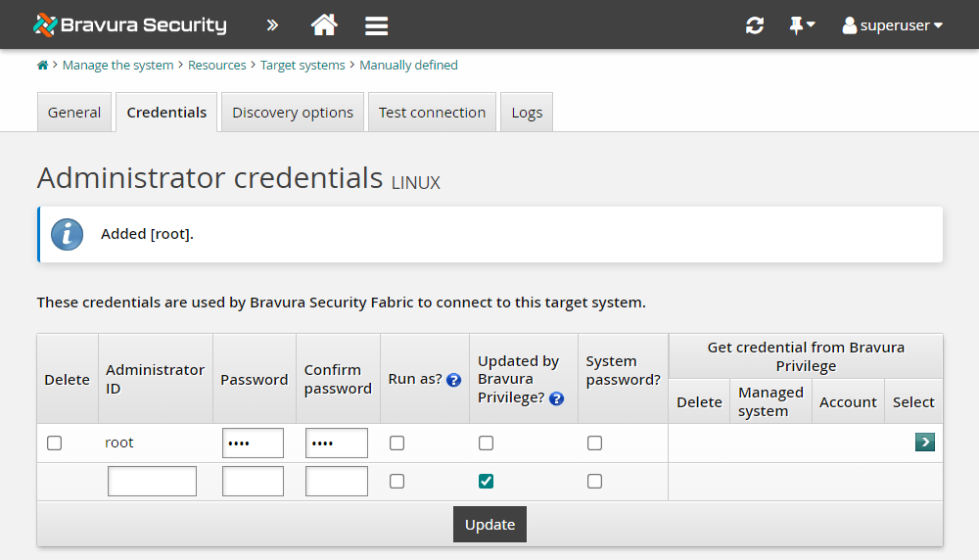Show help for Updated by Bravura Privilege
The image size is (979, 560).
click(556, 398)
